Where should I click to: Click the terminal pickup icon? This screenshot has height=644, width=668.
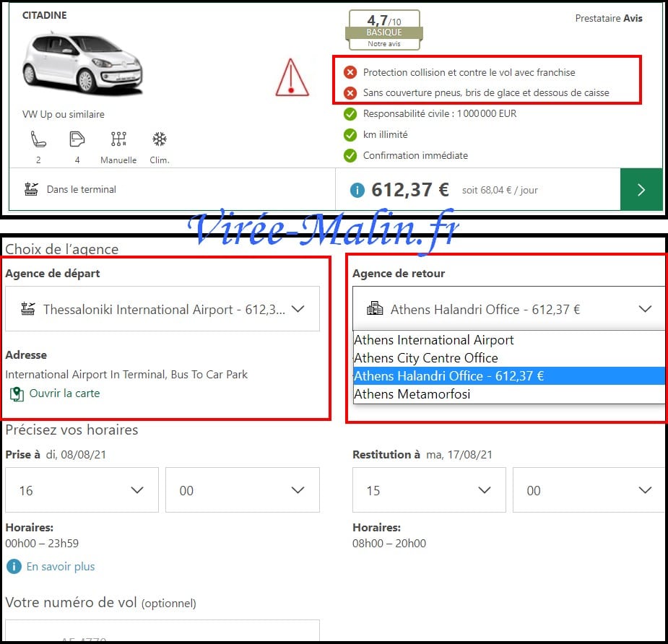tap(31, 189)
